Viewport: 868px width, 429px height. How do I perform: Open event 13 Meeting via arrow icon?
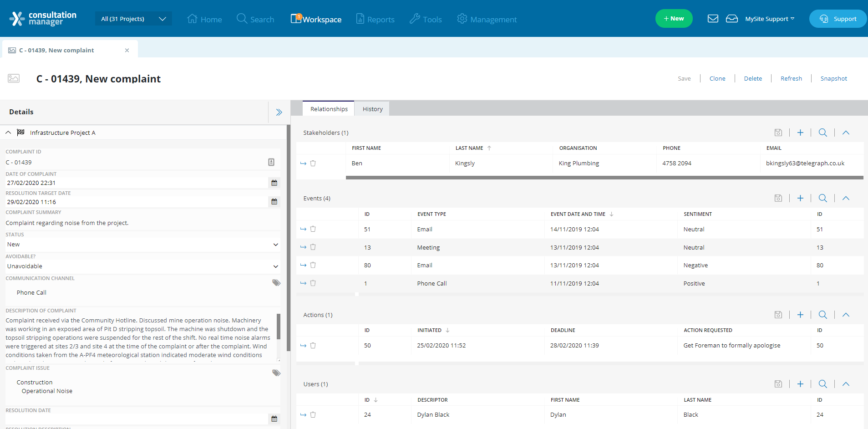[x=303, y=247]
